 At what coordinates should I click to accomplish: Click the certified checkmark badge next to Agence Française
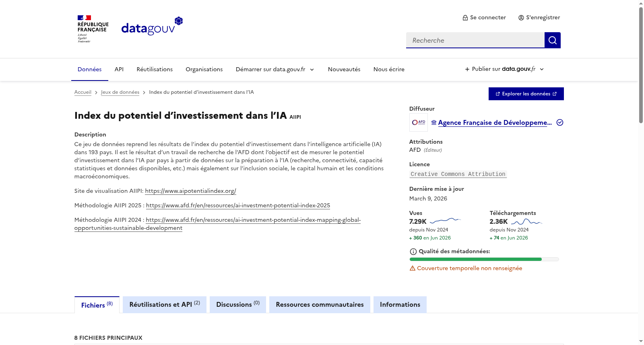tap(560, 122)
